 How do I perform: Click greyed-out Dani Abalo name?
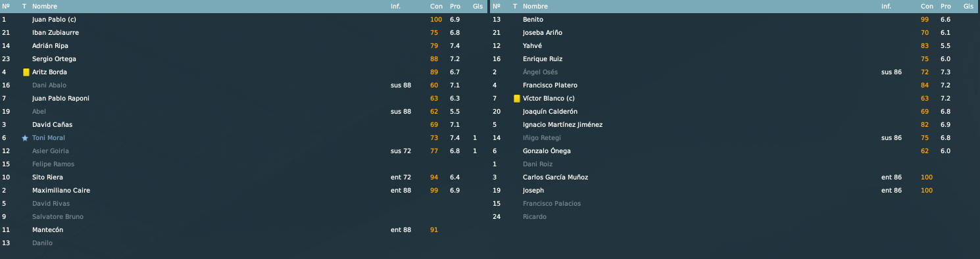click(49, 85)
